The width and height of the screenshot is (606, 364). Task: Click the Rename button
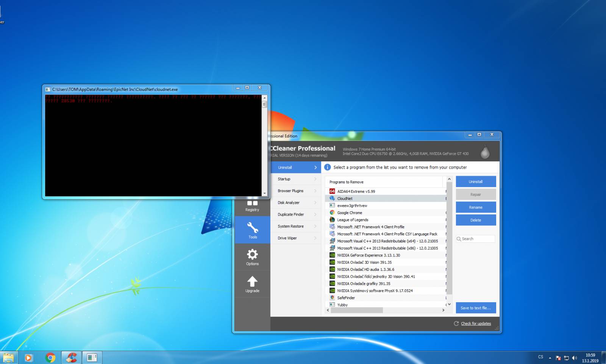(x=476, y=207)
